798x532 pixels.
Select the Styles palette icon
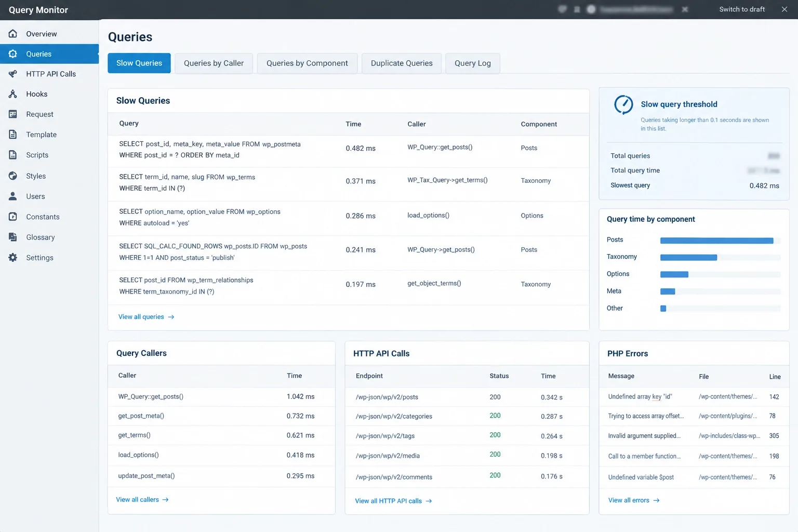click(x=13, y=176)
